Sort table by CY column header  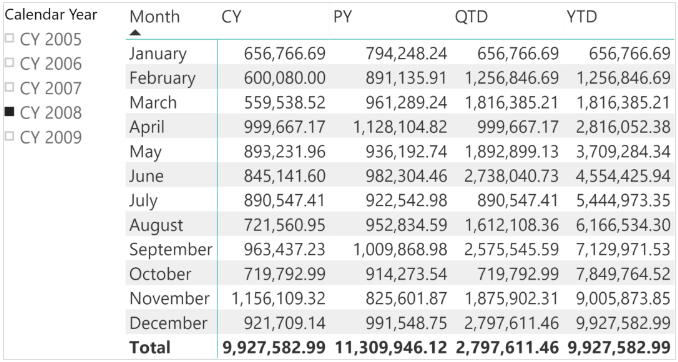tap(231, 17)
